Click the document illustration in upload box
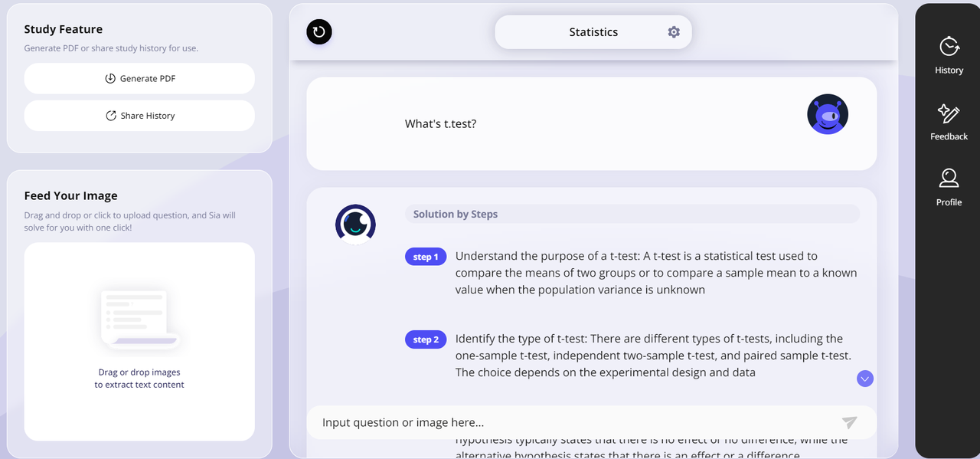This screenshot has height=459, width=980. 139,318
